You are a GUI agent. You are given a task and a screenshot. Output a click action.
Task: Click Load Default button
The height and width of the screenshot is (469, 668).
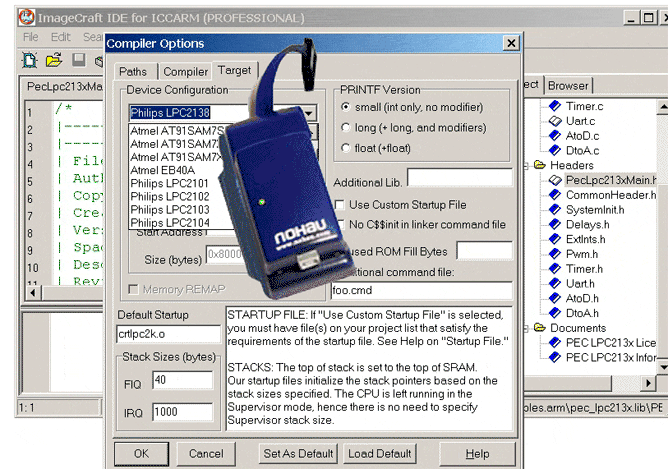pos(380,454)
